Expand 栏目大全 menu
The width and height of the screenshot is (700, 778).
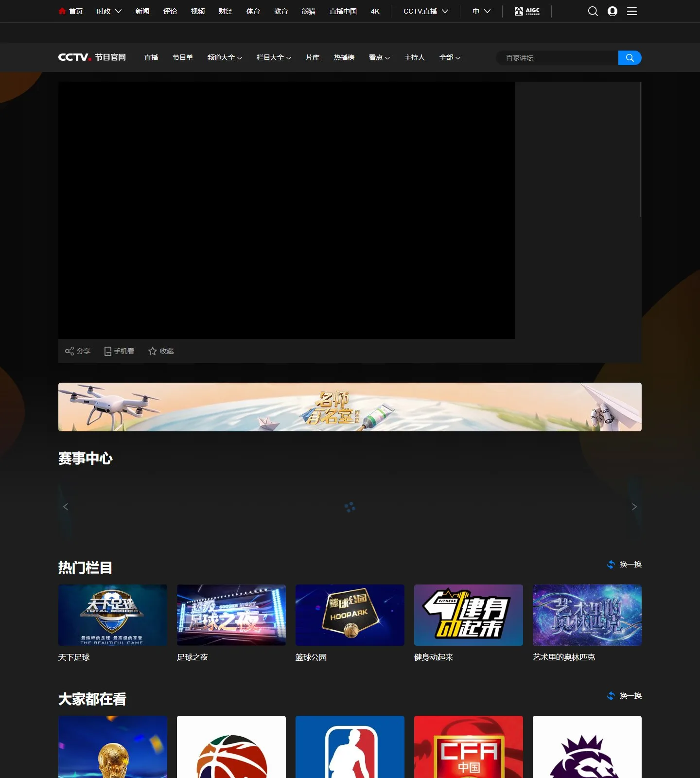click(274, 57)
